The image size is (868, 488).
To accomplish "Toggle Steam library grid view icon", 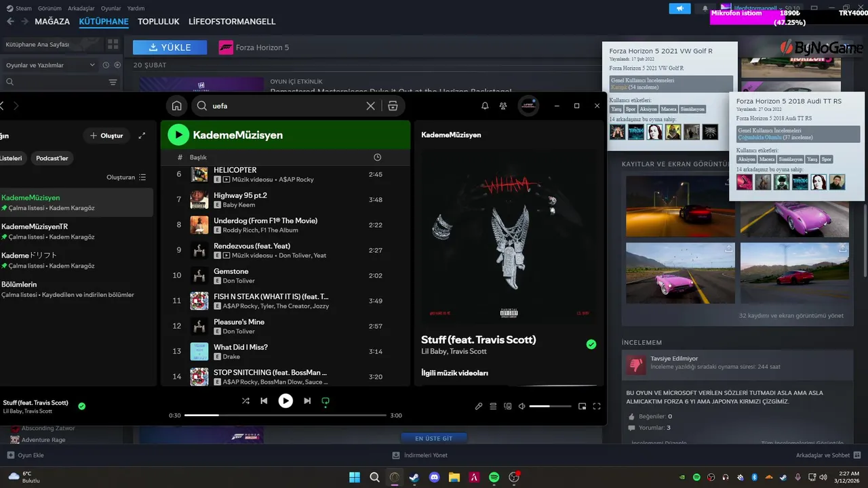I will [x=113, y=44].
